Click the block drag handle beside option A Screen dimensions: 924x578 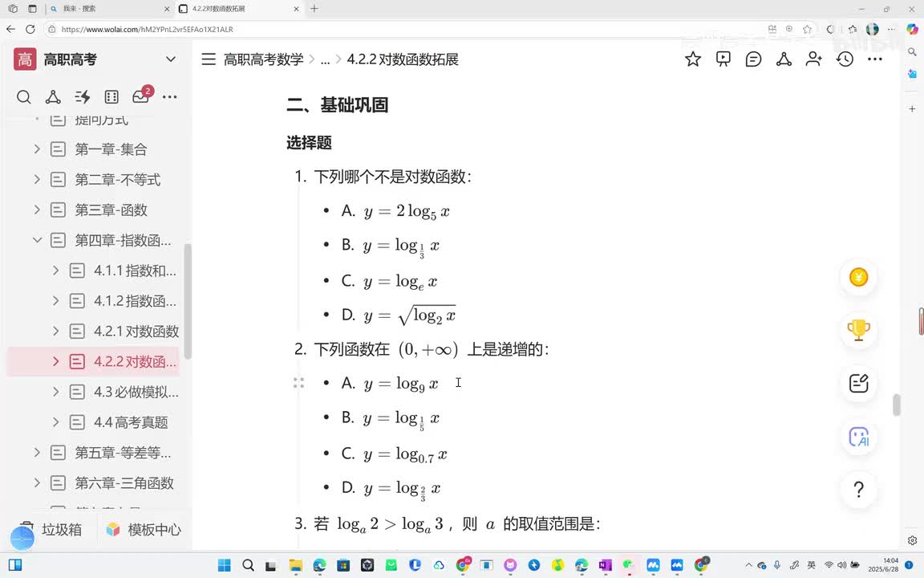point(298,384)
